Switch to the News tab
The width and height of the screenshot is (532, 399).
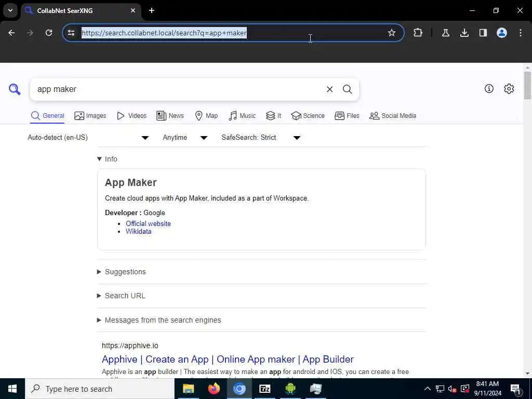pyautogui.click(x=170, y=116)
